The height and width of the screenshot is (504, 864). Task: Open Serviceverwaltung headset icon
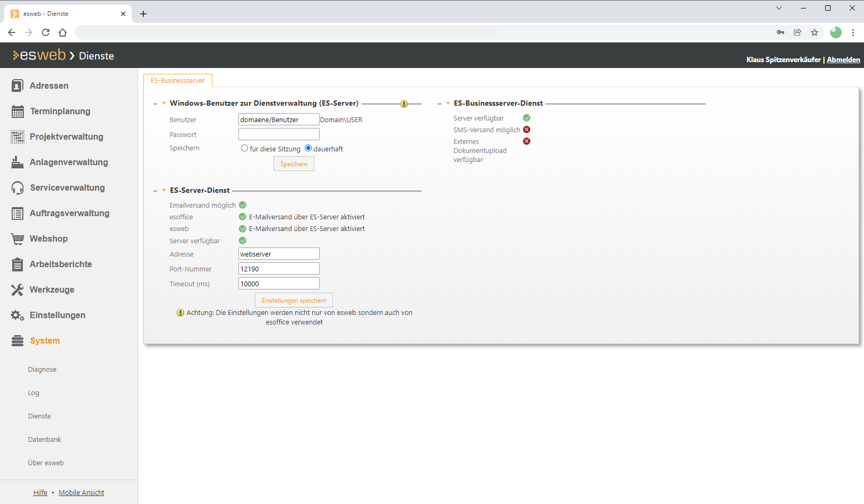click(18, 187)
